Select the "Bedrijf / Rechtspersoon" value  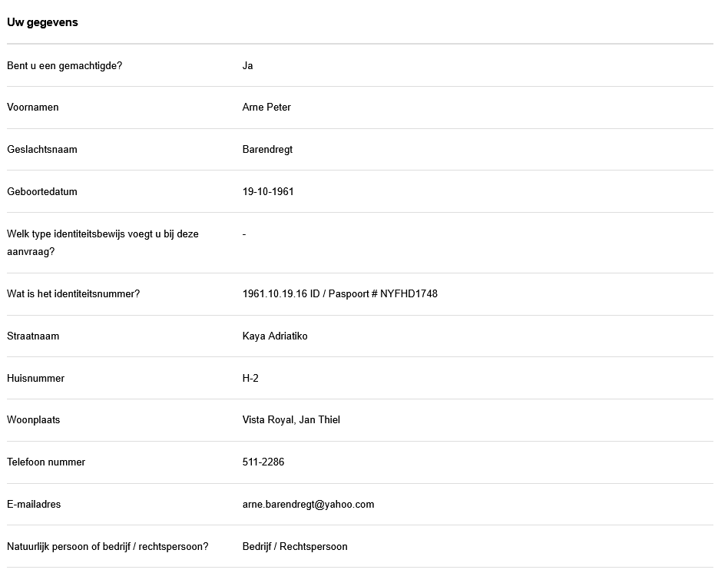[x=295, y=546]
